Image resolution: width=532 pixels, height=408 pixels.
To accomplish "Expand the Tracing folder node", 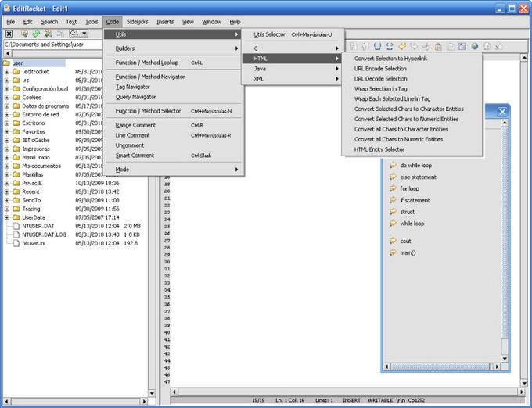I will 7,209.
